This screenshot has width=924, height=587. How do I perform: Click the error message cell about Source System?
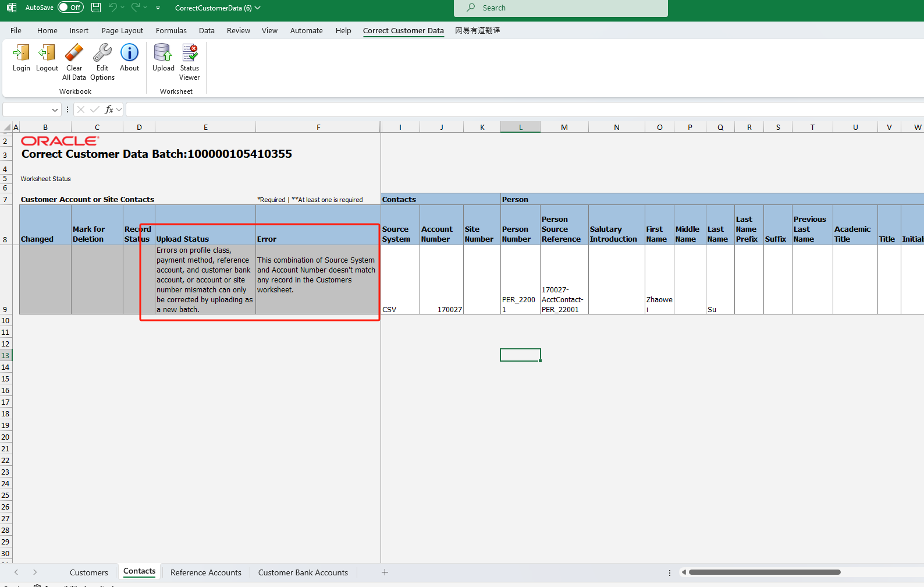pyautogui.click(x=318, y=280)
